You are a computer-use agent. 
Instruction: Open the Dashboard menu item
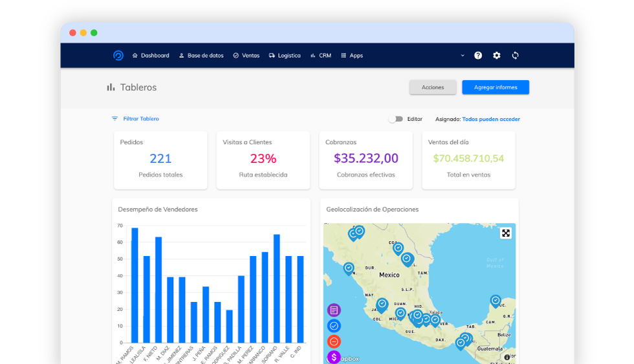151,56
